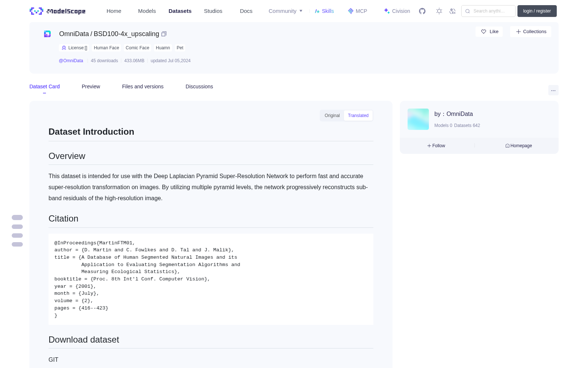
Task: Switch to the Discussions tab
Action: pos(199,86)
